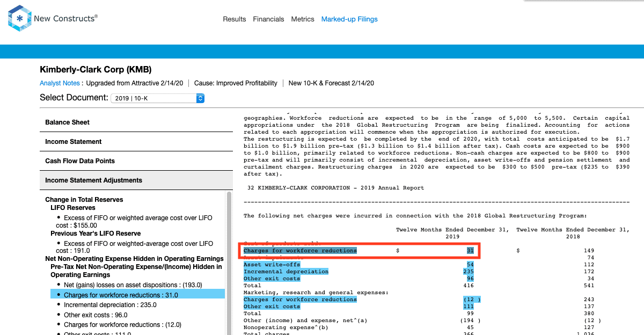The image size is (644, 335).
Task: Click the 'Twelve Months Ended December 31, 2019' column header
Action: tap(453, 233)
